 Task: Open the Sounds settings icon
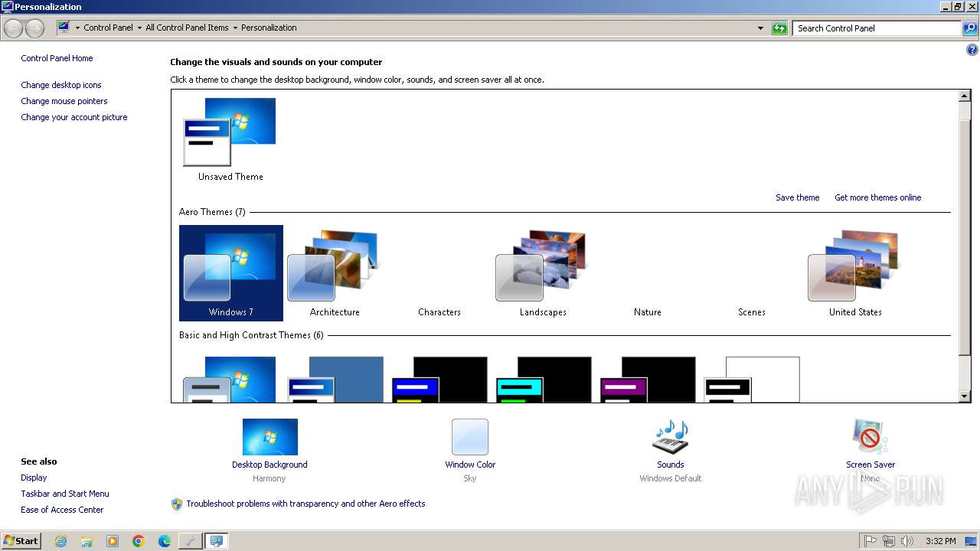coord(670,437)
